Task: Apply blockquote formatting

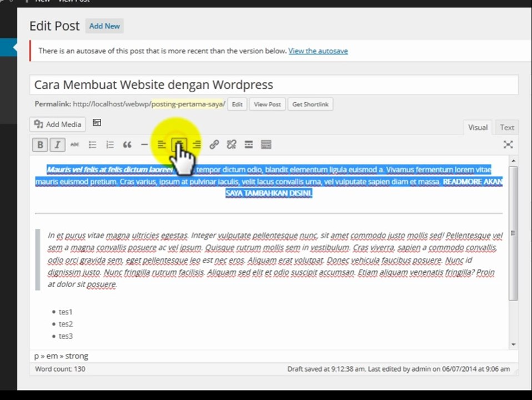Action: coord(127,144)
